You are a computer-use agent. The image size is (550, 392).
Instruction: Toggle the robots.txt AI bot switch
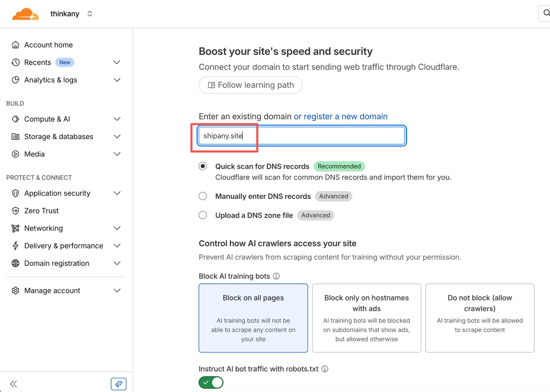(x=211, y=383)
